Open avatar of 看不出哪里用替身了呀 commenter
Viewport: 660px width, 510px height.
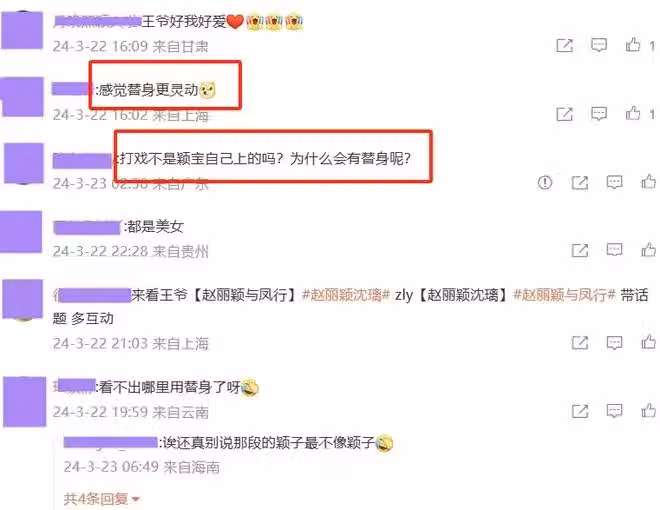click(24, 402)
